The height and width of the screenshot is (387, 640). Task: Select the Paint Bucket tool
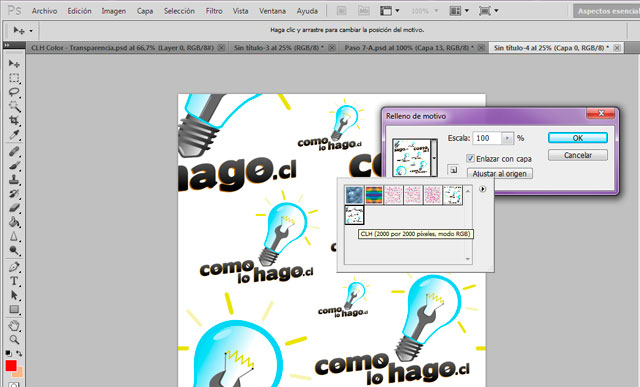pyautogui.click(x=14, y=222)
